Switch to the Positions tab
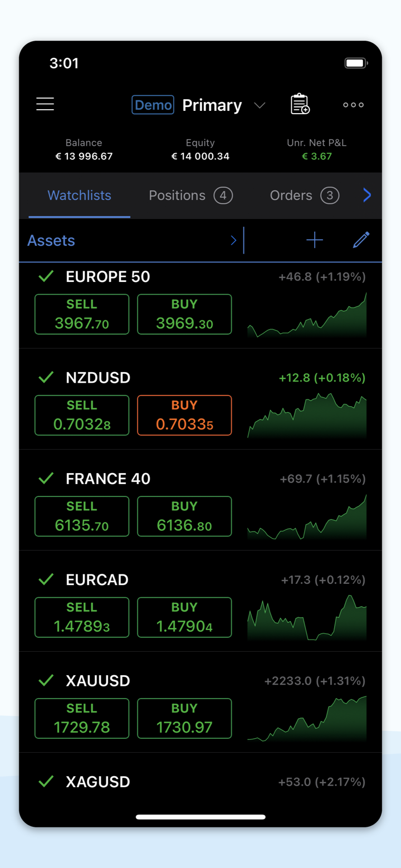The image size is (401, 868). coord(190,196)
